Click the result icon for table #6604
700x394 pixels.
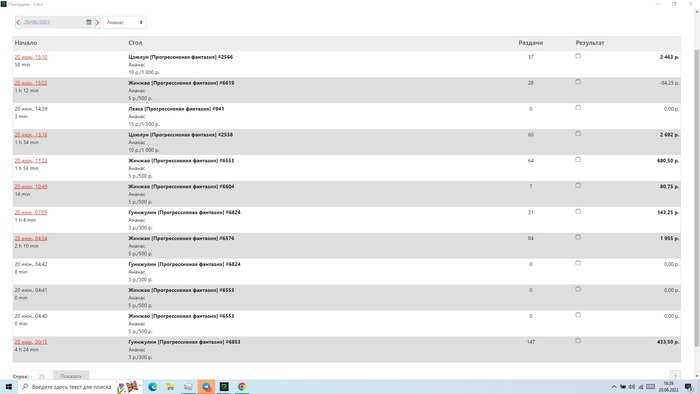tap(578, 185)
